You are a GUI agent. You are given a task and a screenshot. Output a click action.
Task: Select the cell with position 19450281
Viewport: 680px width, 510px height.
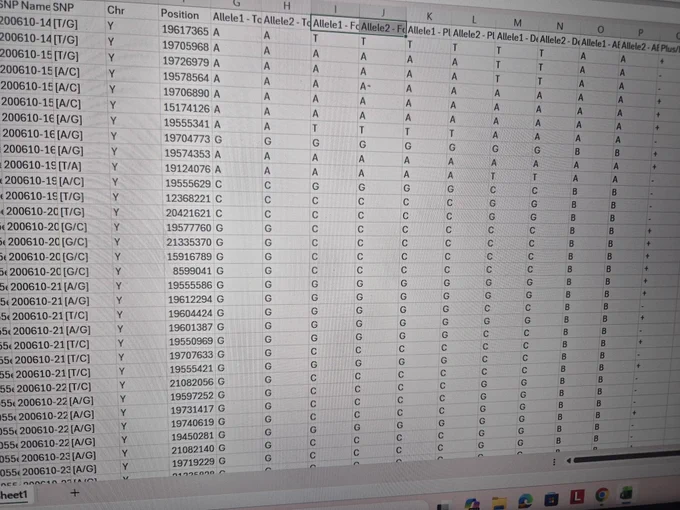[193, 435]
